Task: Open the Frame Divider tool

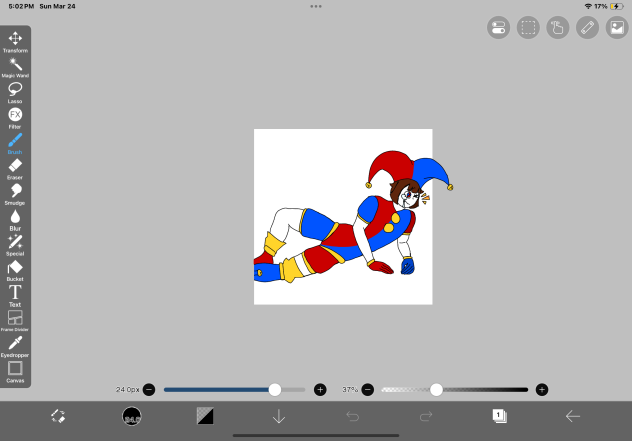Action: point(15,321)
